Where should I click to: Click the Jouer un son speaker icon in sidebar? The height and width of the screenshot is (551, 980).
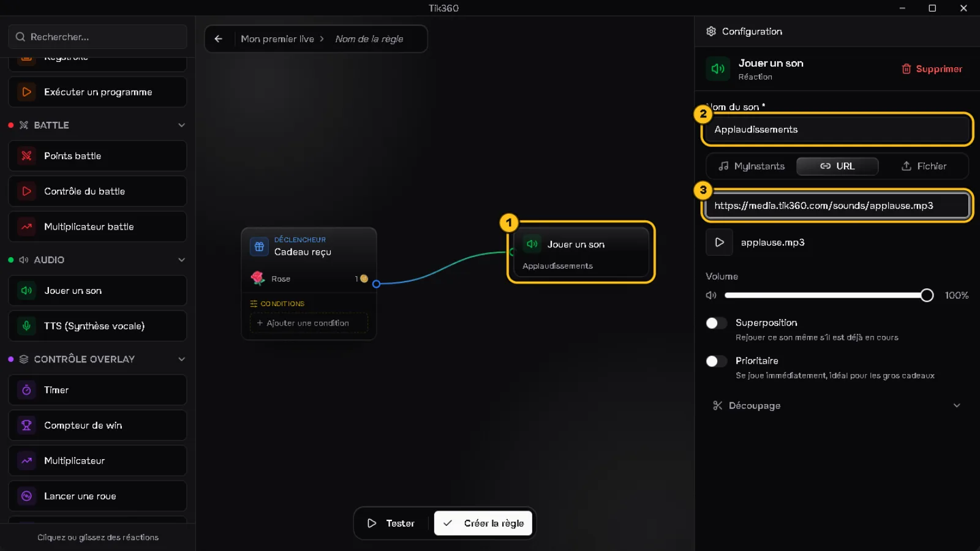click(26, 290)
